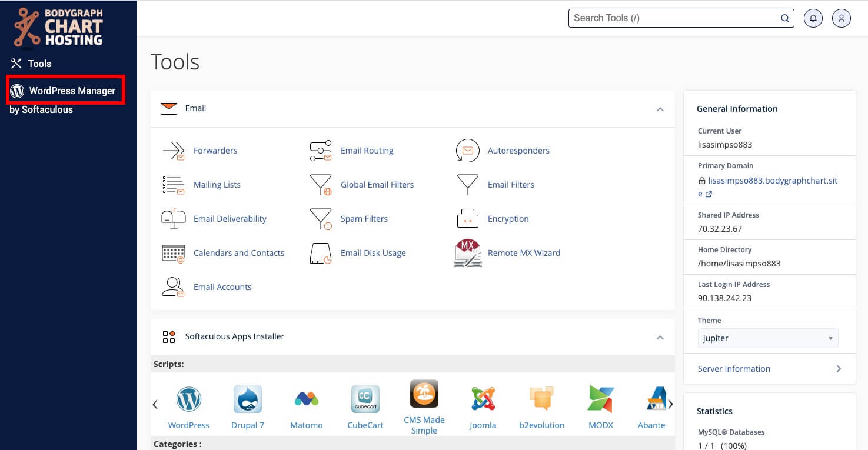Click the Calendars and Contacts link
The height and width of the screenshot is (450, 868).
239,253
